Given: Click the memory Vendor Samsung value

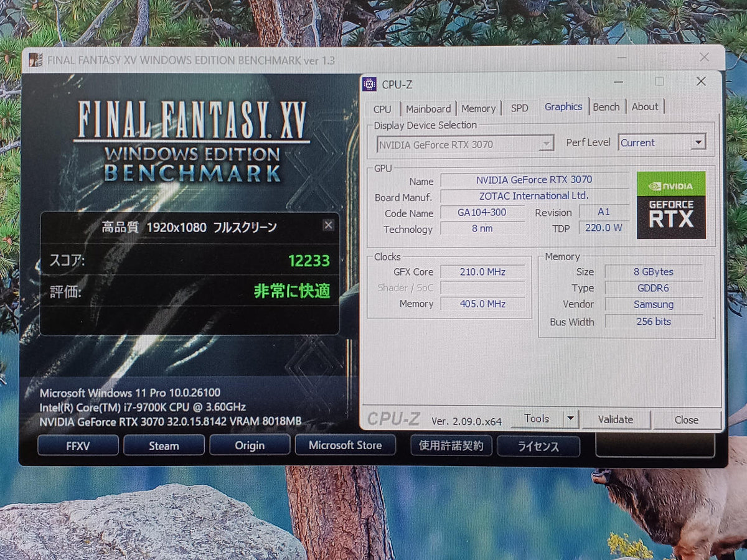Looking at the screenshot, I should 654,304.
